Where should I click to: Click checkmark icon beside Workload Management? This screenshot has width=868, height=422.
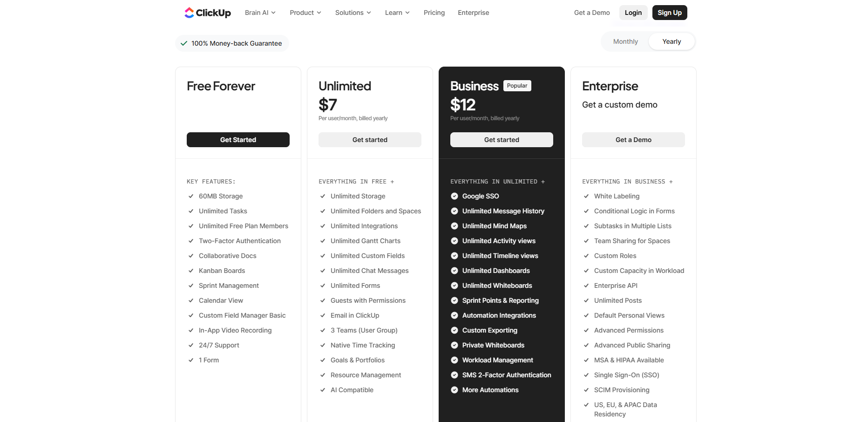point(454,360)
